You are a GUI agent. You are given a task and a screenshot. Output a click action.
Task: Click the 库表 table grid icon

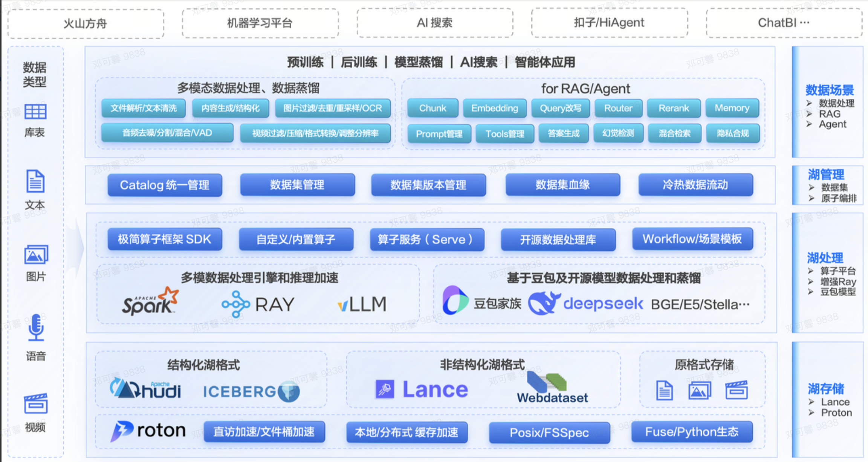pos(35,112)
